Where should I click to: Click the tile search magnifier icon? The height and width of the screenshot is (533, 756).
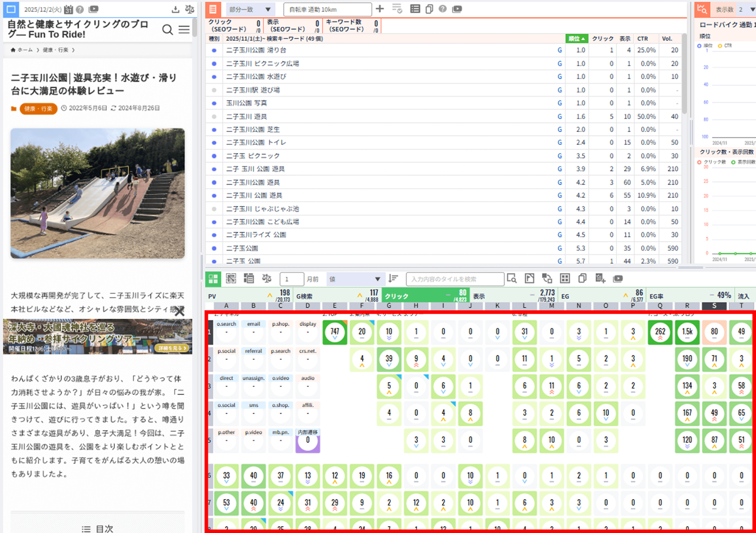[x=512, y=279]
